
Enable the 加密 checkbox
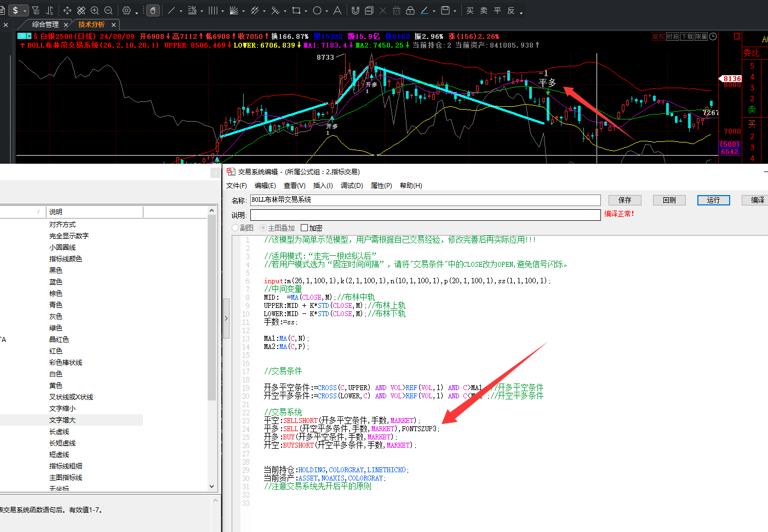(304, 228)
